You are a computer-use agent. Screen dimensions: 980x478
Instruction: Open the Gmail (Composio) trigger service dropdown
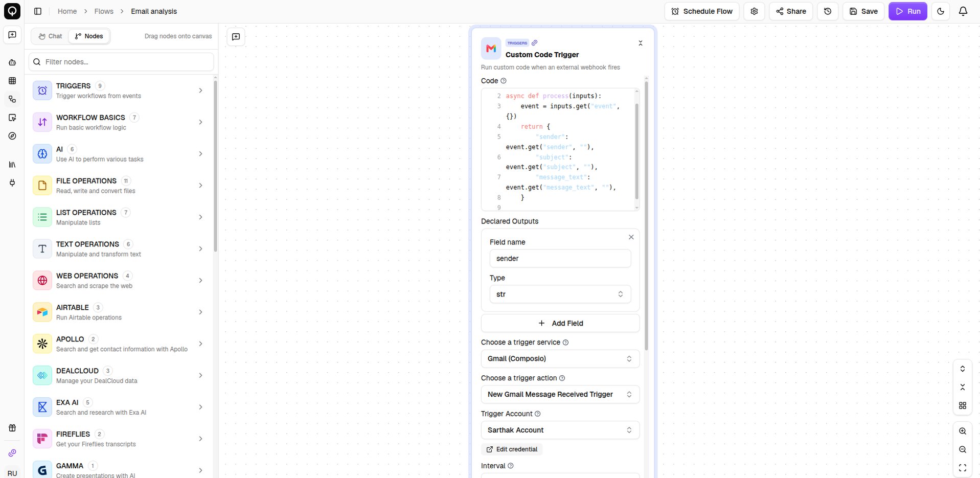560,359
